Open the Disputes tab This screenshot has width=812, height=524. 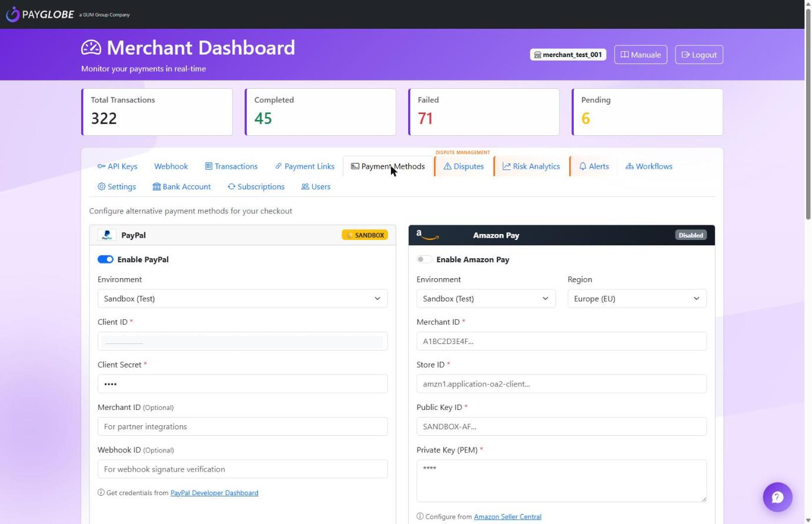click(x=463, y=166)
